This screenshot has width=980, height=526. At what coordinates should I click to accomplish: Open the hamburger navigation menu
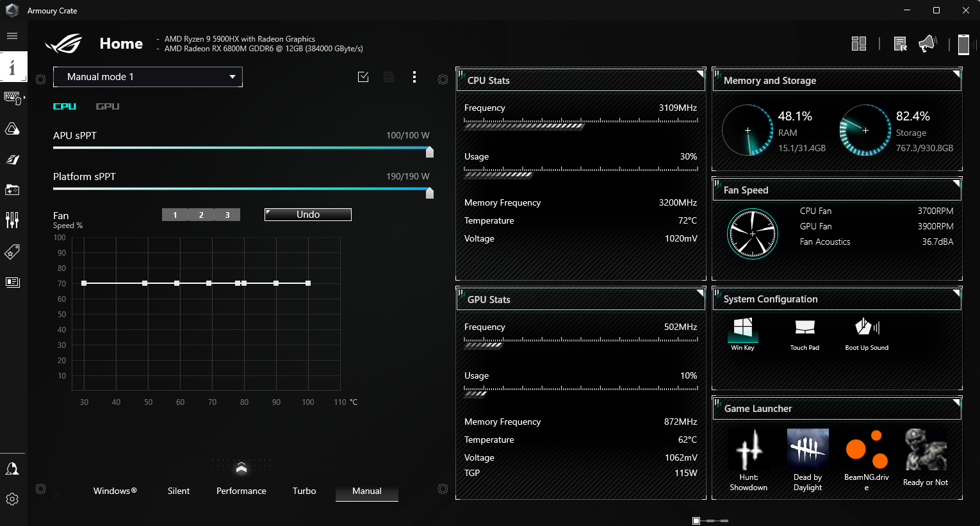tap(12, 36)
